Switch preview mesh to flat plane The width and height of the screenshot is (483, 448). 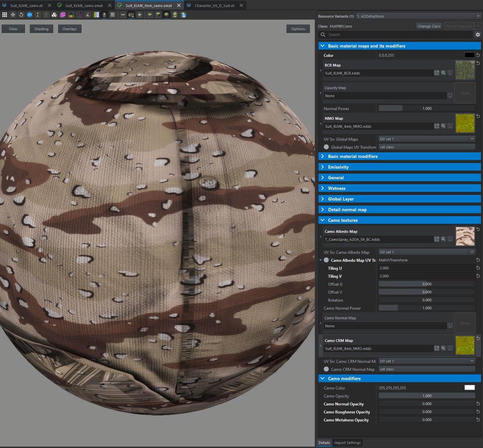pos(150,15)
